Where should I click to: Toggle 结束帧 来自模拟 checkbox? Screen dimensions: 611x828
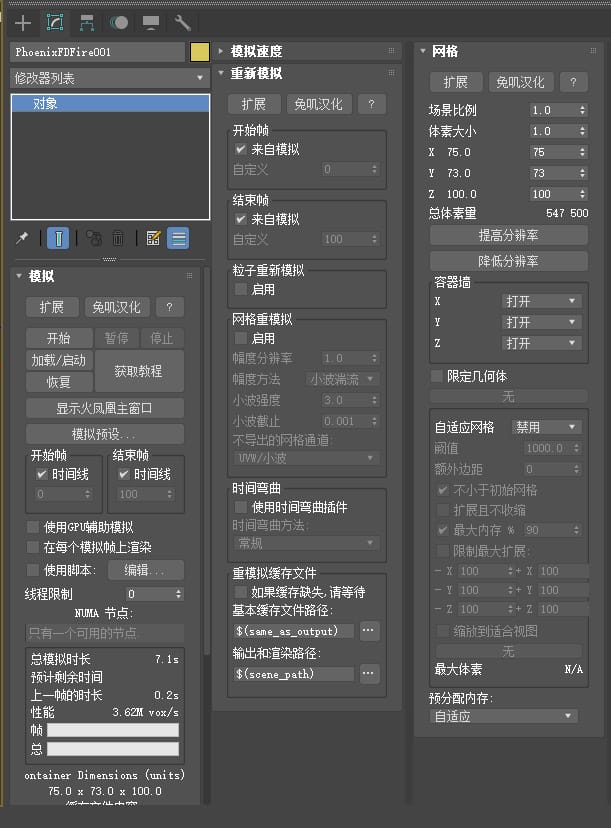pos(240,219)
